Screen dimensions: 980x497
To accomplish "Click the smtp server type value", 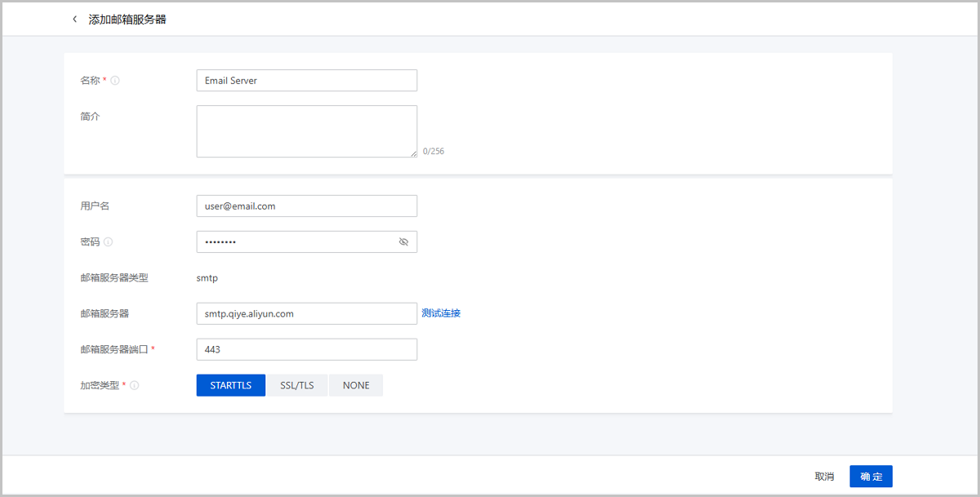I will click(x=207, y=277).
